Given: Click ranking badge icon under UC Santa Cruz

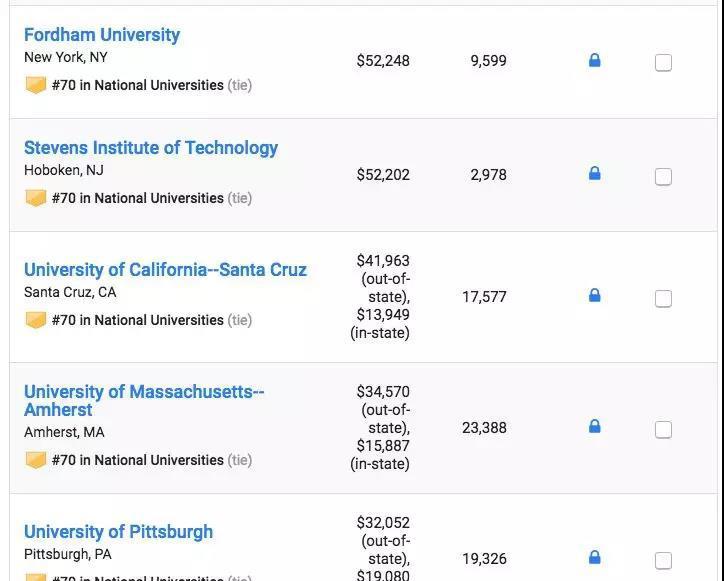Looking at the screenshot, I should tap(36, 320).
